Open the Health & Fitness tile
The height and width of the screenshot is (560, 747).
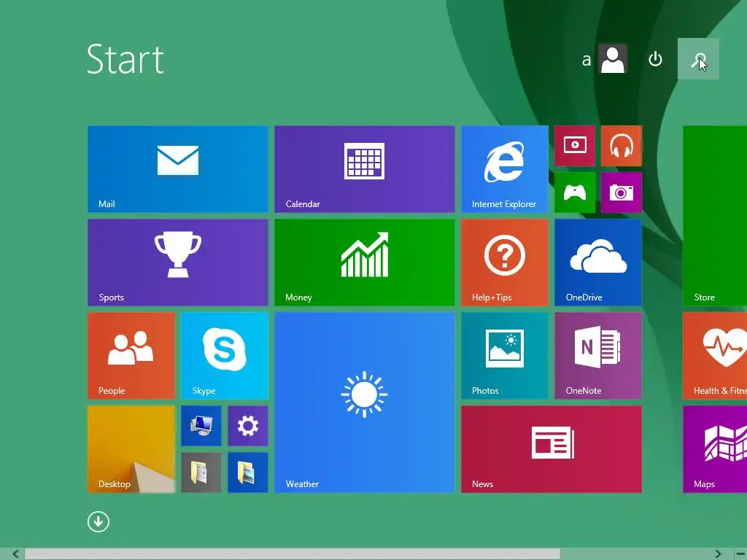[715, 356]
